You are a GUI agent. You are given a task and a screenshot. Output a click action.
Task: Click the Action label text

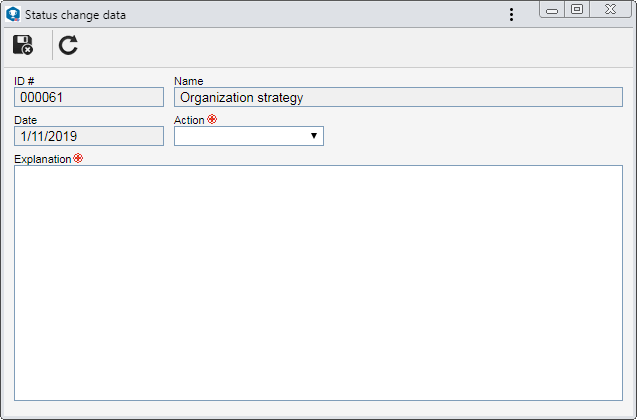(x=189, y=120)
